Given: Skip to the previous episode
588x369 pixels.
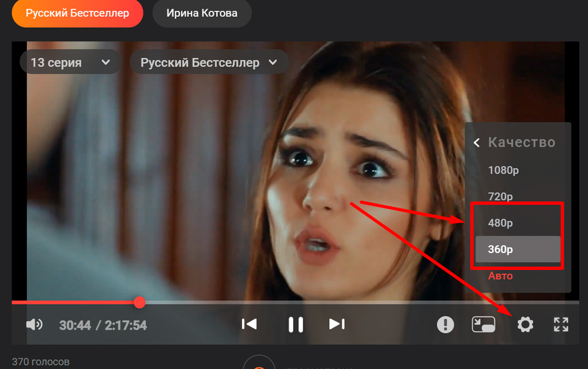Looking at the screenshot, I should [249, 325].
